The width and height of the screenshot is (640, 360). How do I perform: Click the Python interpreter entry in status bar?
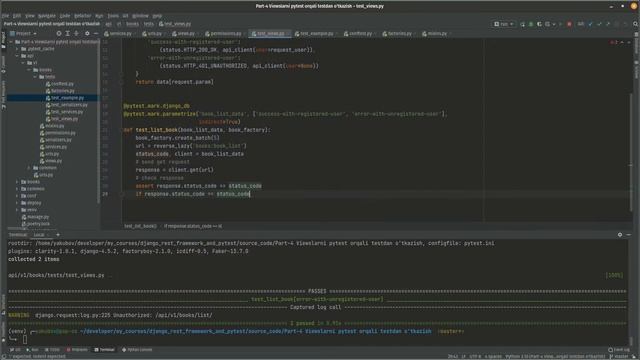555,357
